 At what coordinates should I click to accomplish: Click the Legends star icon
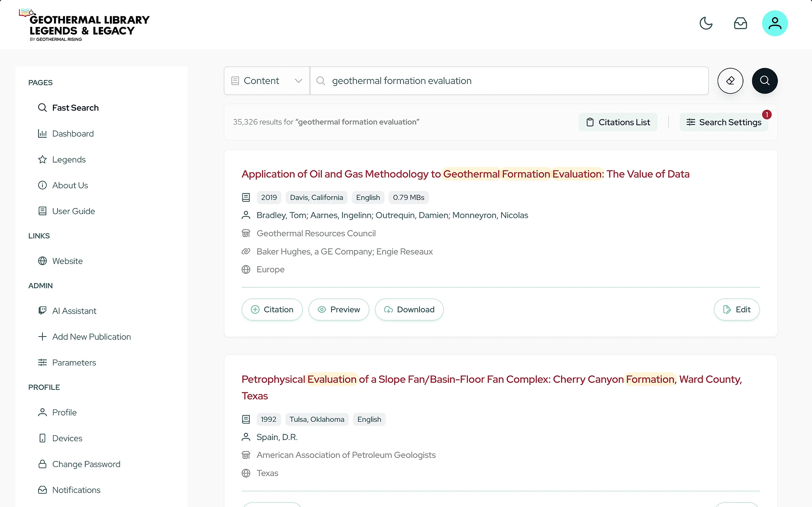[x=42, y=159]
